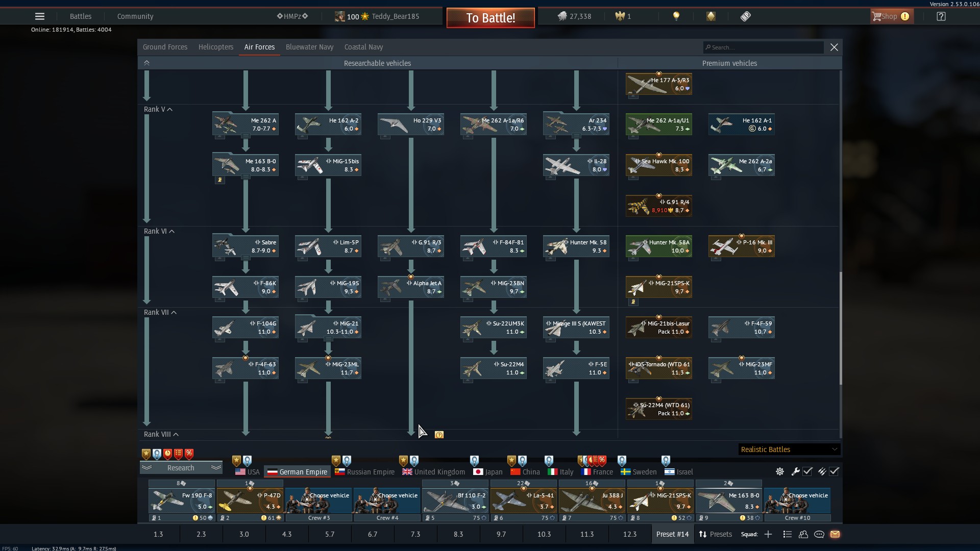The height and width of the screenshot is (551, 980).
Task: Open the Realistic Battles mode dropdown
Action: coord(789,449)
